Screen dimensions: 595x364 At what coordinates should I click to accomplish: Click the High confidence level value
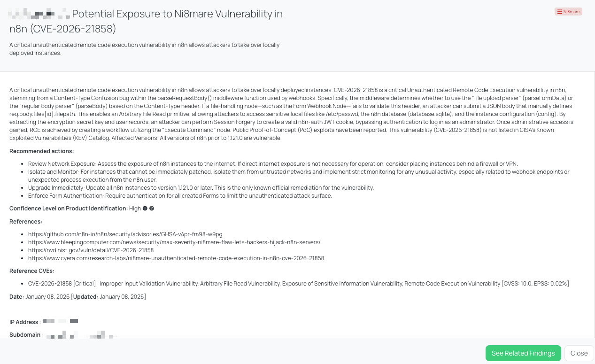tap(135, 209)
